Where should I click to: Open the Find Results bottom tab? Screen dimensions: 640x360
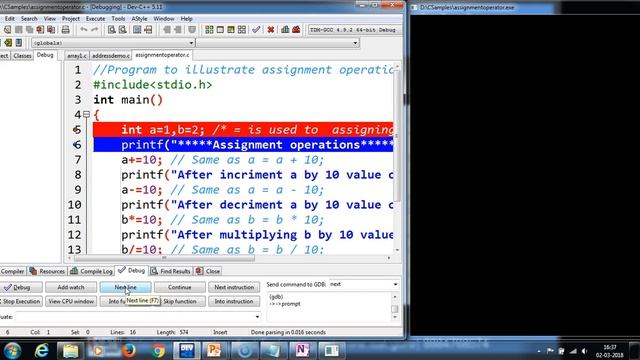coord(171,271)
